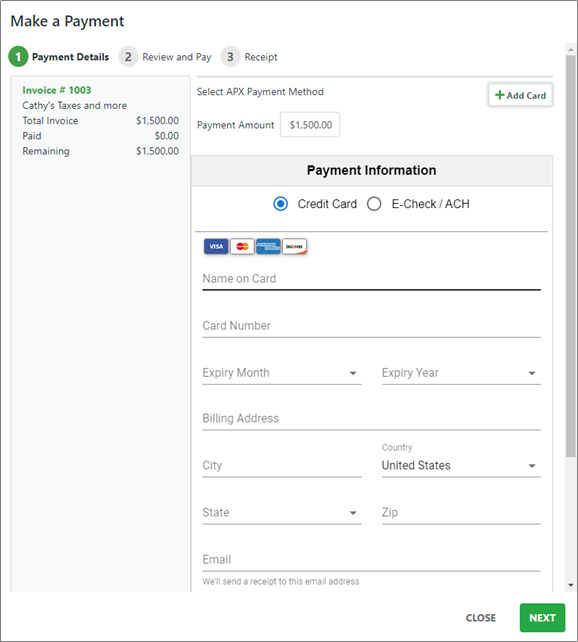The height and width of the screenshot is (642, 578).
Task: Open Expiry Year dropdown
Action: coord(461,373)
